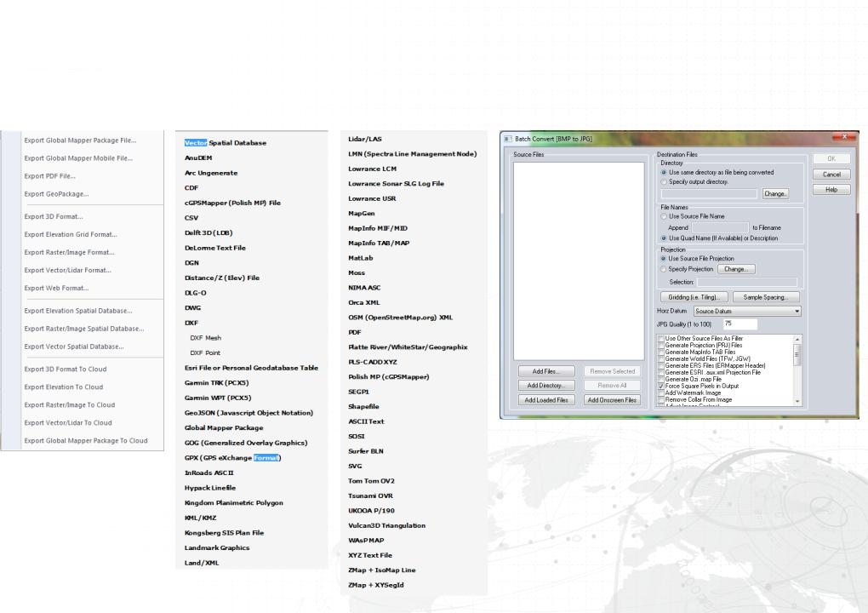This screenshot has width=868, height=613.
Task: Click the JPG Quality value field
Action: click(740, 324)
